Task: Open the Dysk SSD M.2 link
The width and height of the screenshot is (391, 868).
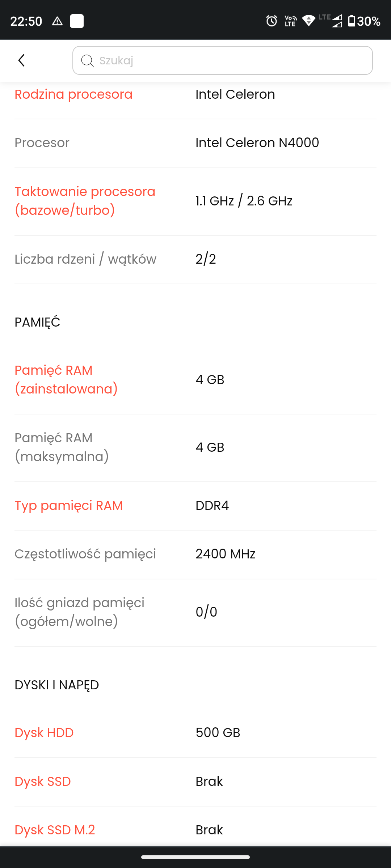Action: 55,830
